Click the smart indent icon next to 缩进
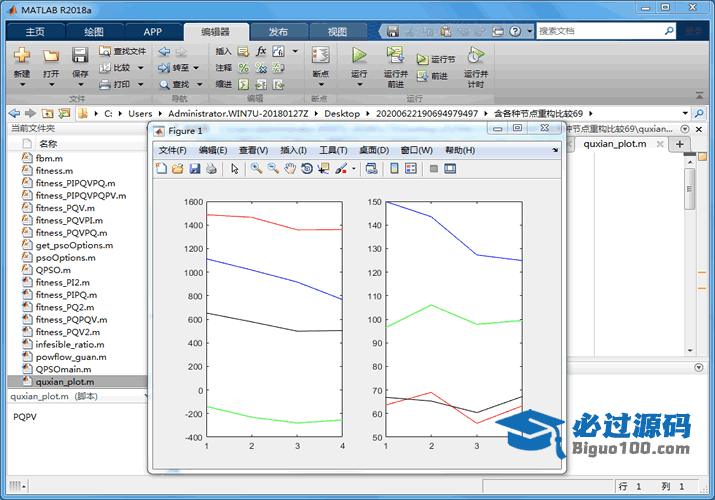 [x=244, y=84]
